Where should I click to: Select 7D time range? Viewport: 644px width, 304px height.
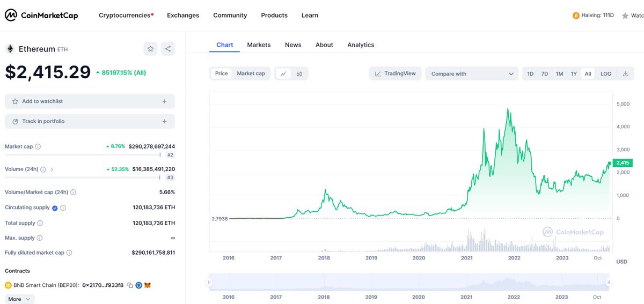(545, 73)
